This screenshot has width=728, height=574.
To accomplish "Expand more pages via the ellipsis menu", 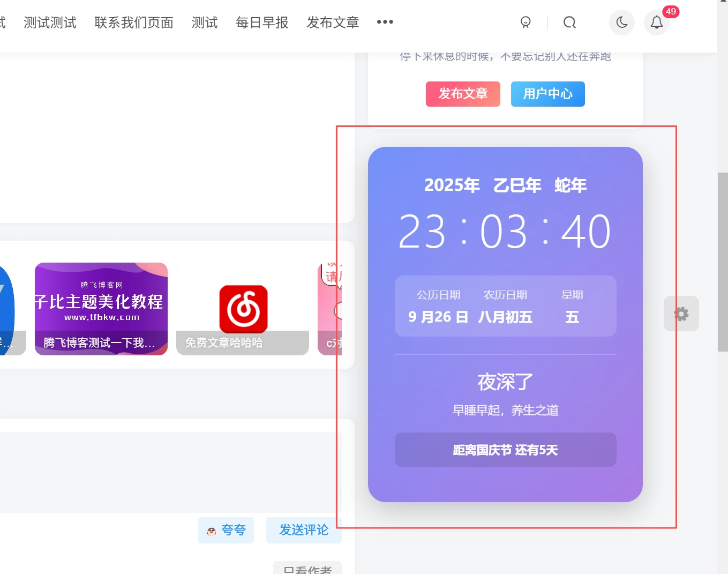I will (x=385, y=23).
